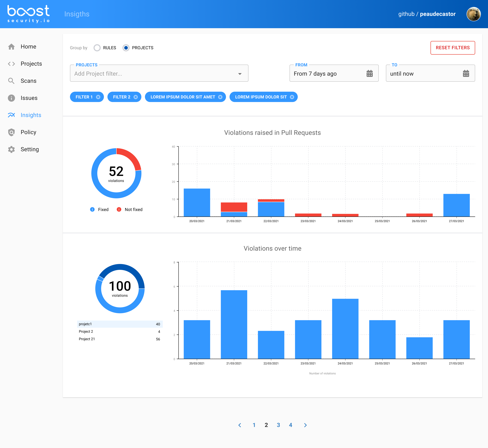Open Scans in the sidebar
This screenshot has width=488, height=448.
pyautogui.click(x=29, y=81)
